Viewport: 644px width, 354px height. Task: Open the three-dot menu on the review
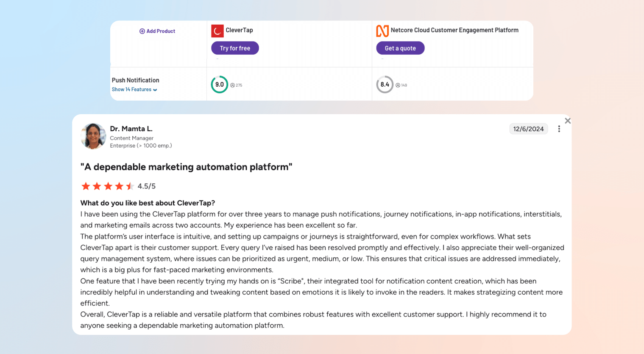coord(559,129)
